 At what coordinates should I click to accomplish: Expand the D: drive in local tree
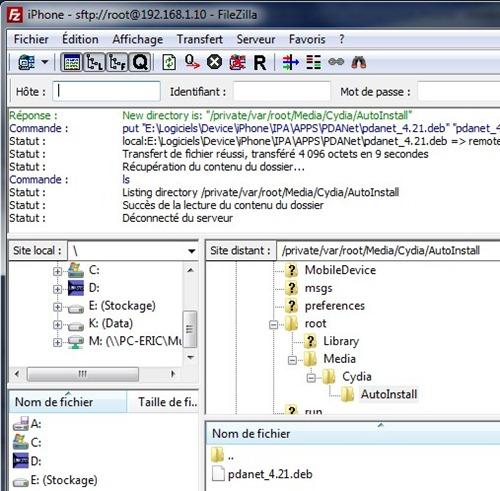coord(57,289)
